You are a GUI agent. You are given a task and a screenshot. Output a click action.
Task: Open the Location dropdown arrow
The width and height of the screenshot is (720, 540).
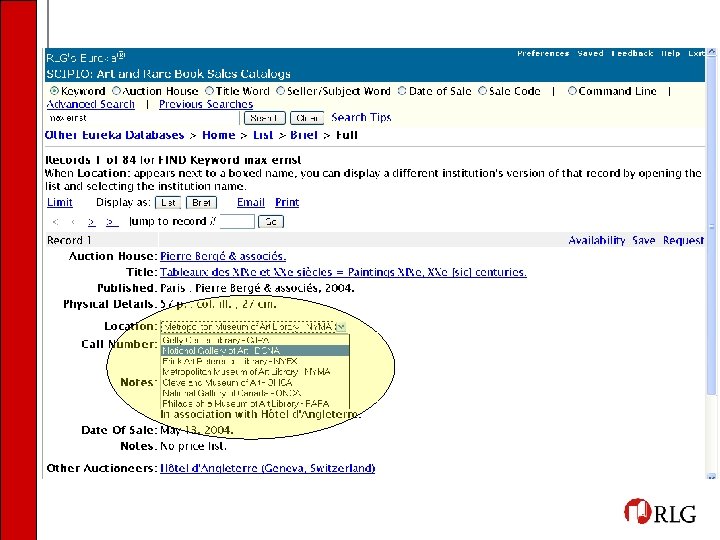pos(340,327)
